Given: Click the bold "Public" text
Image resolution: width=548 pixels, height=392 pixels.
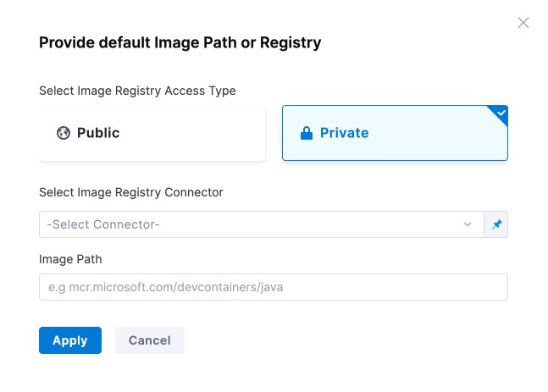Looking at the screenshot, I should [98, 133].
